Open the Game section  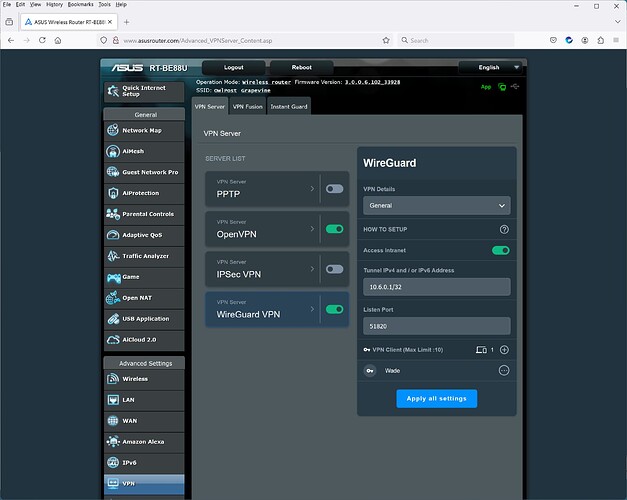coord(144,277)
